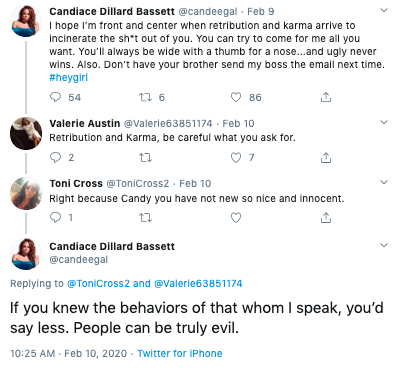Screen dimensions: 395x369
Task: View Valerie Austin's profile picture
Action: pyautogui.click(x=26, y=133)
